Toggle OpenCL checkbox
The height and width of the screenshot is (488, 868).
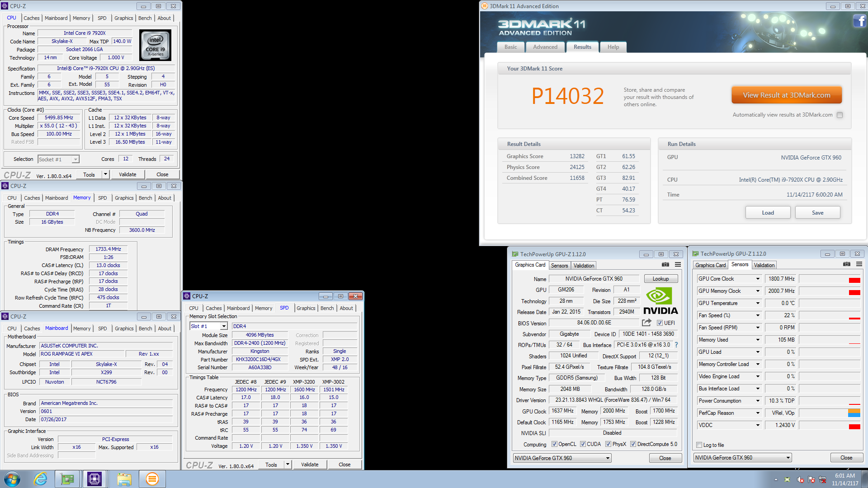pyautogui.click(x=554, y=444)
